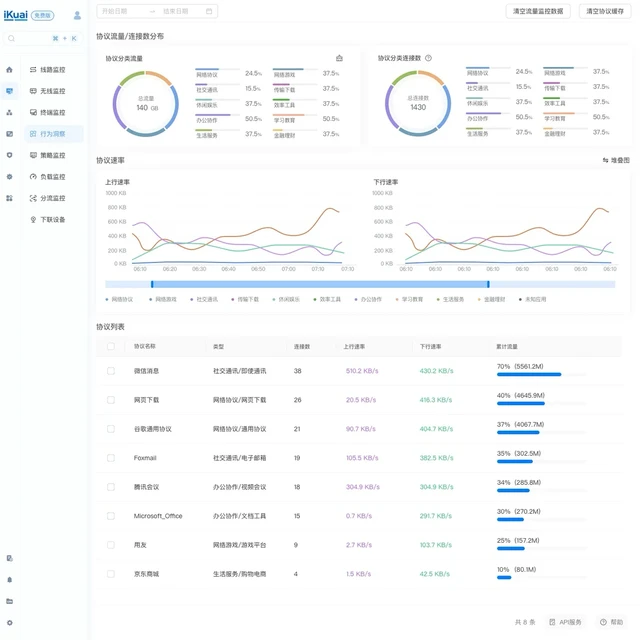
Task: Click the user profile icon
Action: tap(77, 16)
